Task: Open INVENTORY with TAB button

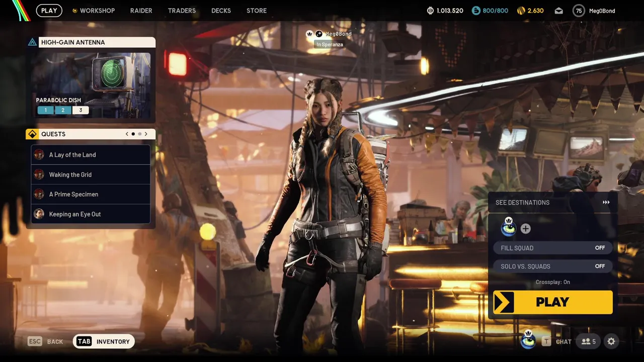Action: [104, 341]
